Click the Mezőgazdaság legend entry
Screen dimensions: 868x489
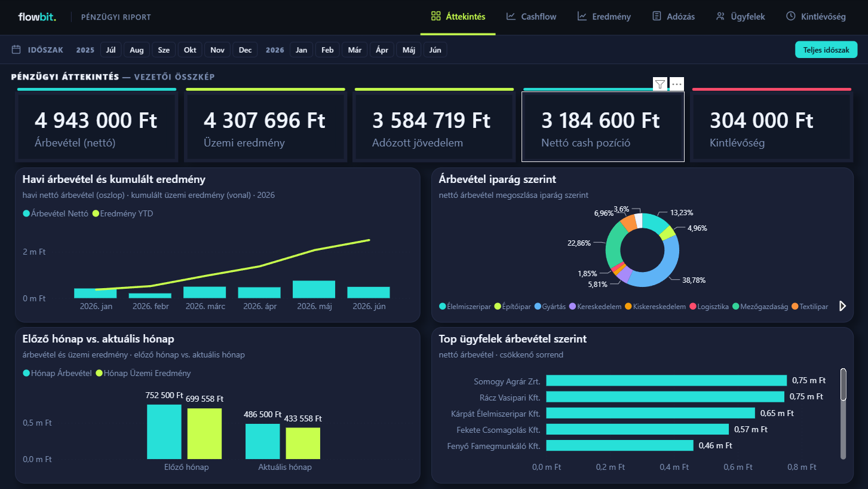(760, 307)
